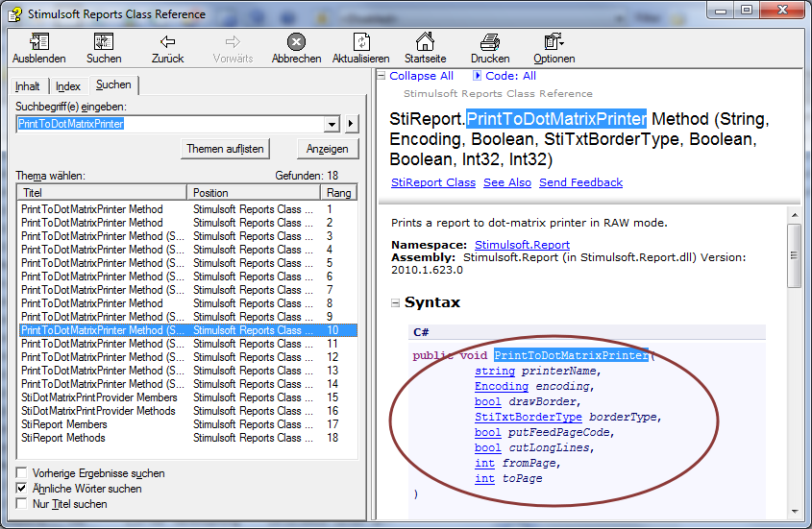Click the StiTxtBorderType link
The width and height of the screenshot is (812, 529).
click(529, 417)
